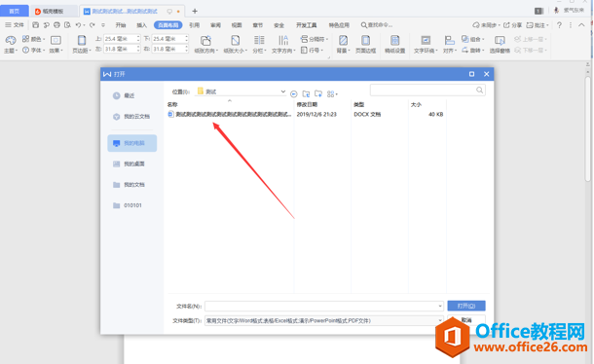
Task: Switch to the Home (首页) tab
Action: (14, 11)
